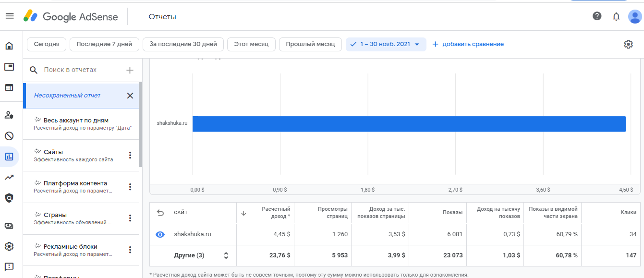Open notifications bell icon
The height and width of the screenshot is (278, 644).
pos(616,16)
